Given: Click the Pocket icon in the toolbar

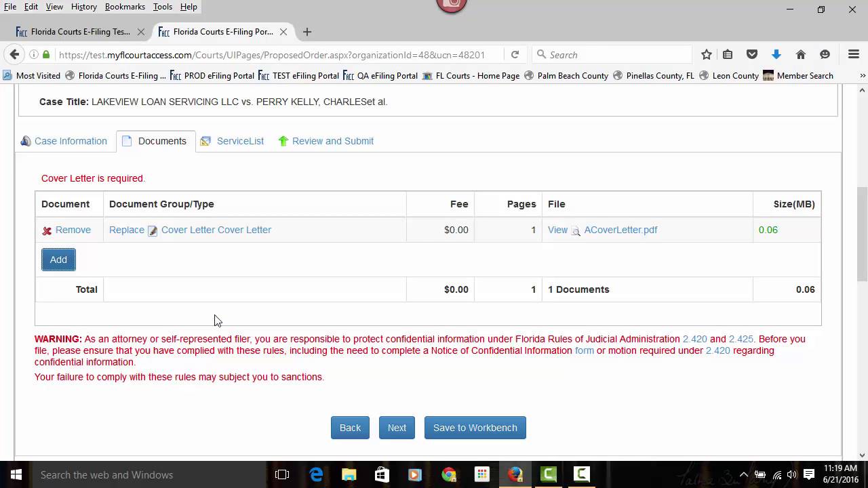Looking at the screenshot, I should (x=752, y=55).
